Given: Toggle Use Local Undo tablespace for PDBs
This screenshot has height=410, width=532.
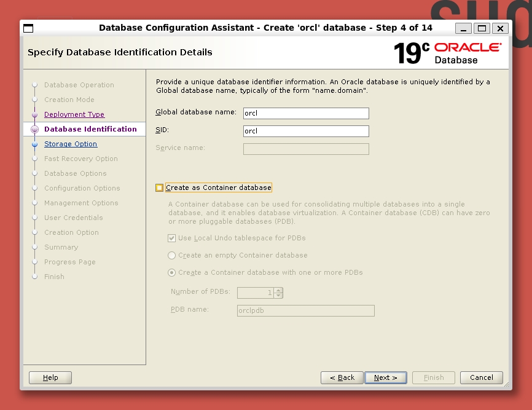Looking at the screenshot, I should tap(172, 238).
